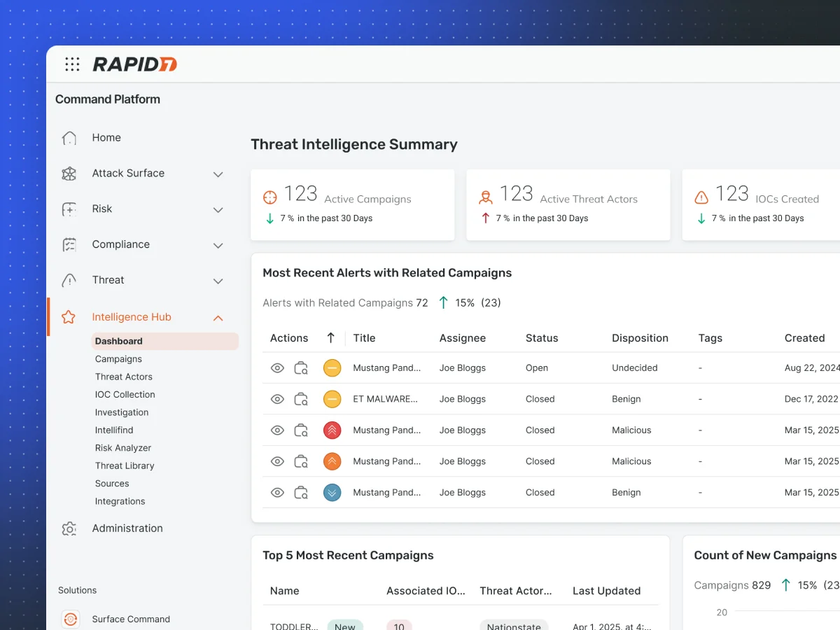Click the Aug 22, 2024 created date
The image size is (840, 630).
[x=812, y=368]
